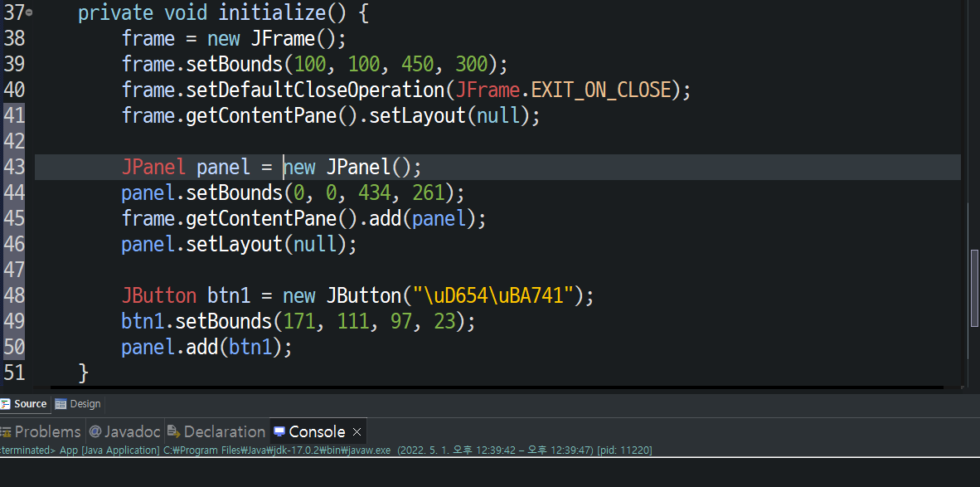Click the Javadoc @ icon

coord(95,432)
